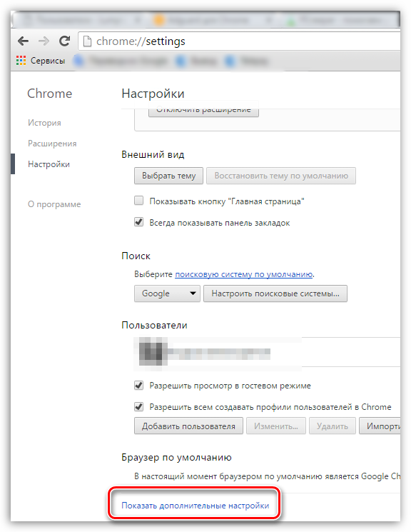411x532 pixels.
Task: Open the Сервисы apps grid icon
Action: pos(21,61)
